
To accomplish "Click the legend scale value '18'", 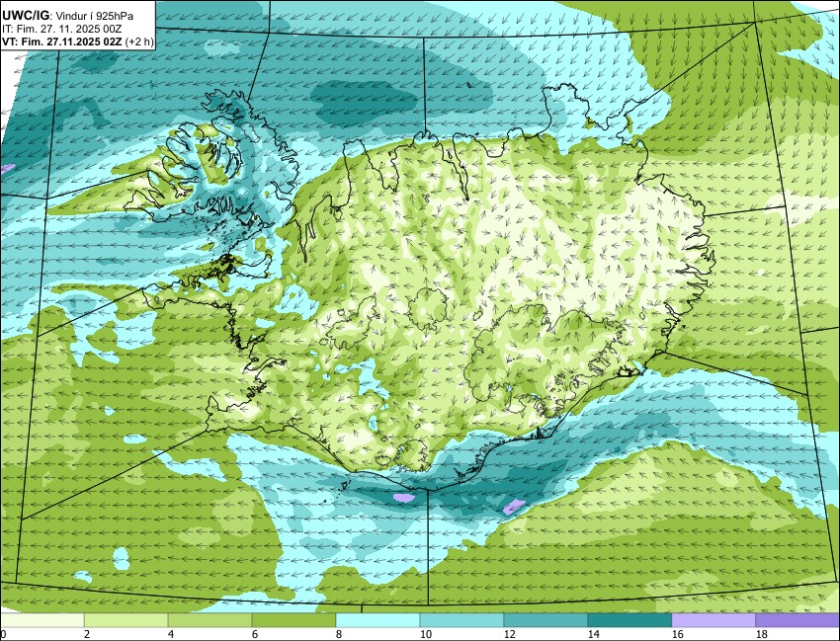I will 761,634.
